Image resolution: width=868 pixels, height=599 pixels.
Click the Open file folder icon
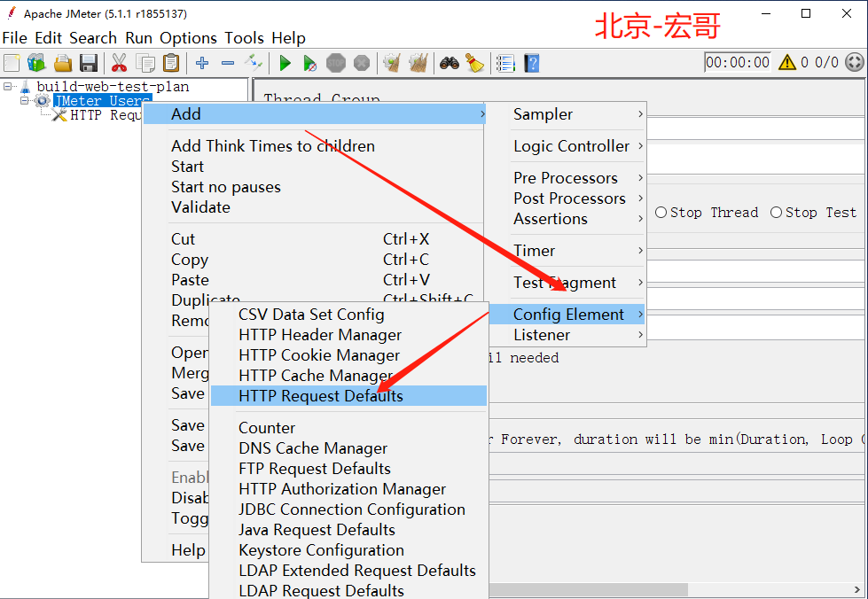63,63
